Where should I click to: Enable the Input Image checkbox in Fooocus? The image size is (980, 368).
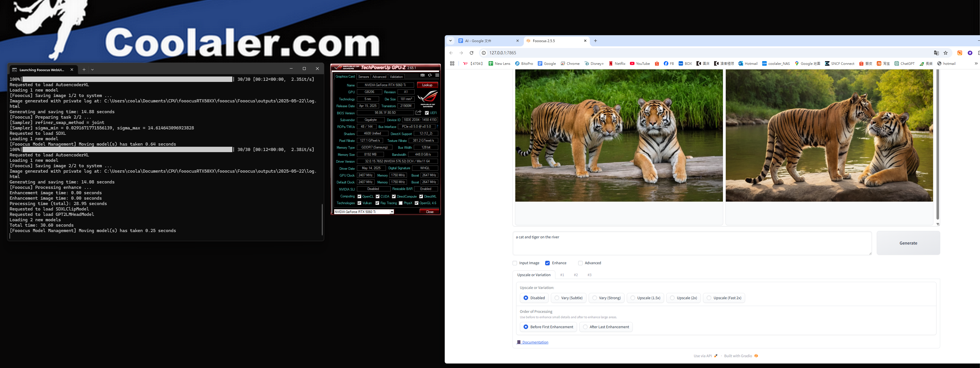coord(515,263)
